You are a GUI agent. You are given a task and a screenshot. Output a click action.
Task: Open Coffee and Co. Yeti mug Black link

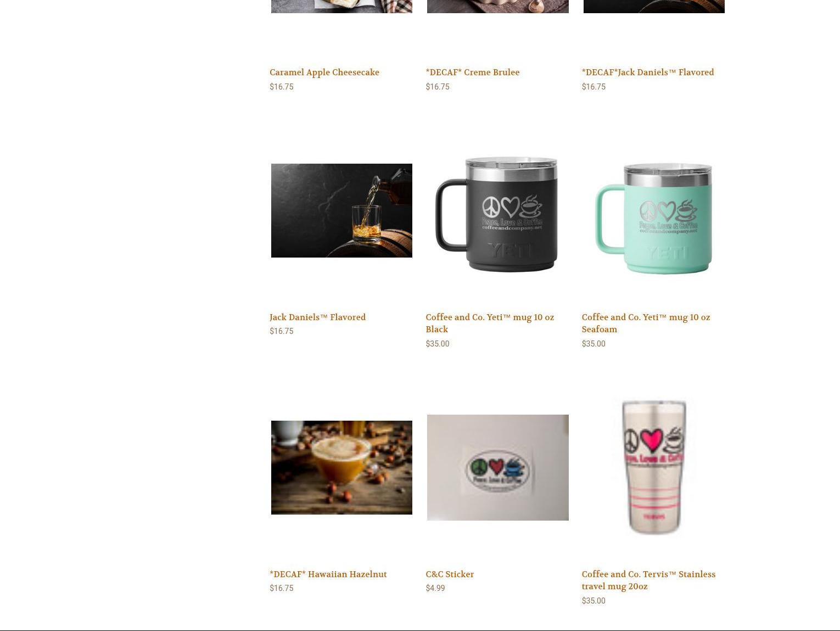pos(490,323)
